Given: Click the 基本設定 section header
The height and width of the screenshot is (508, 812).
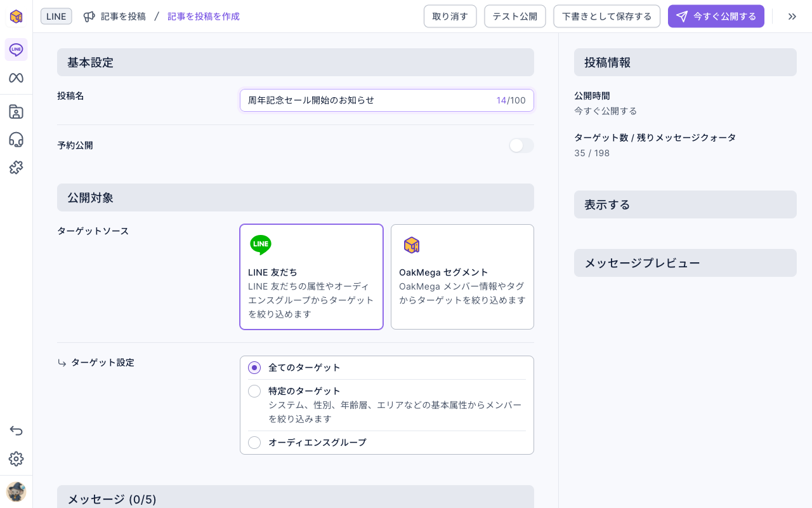Looking at the screenshot, I should click(296, 62).
